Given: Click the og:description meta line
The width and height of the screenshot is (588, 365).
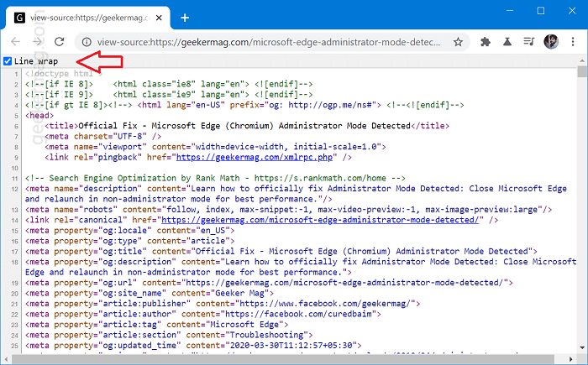Looking at the screenshot, I should coord(301,267).
